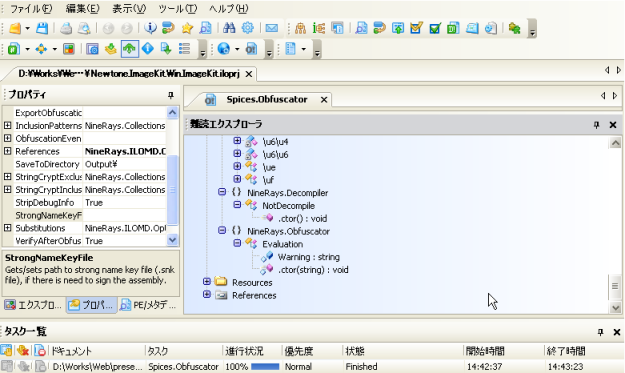This screenshot has height=373, width=625.
Task: Click the yellow checkmark box icon
Action: [416, 28]
